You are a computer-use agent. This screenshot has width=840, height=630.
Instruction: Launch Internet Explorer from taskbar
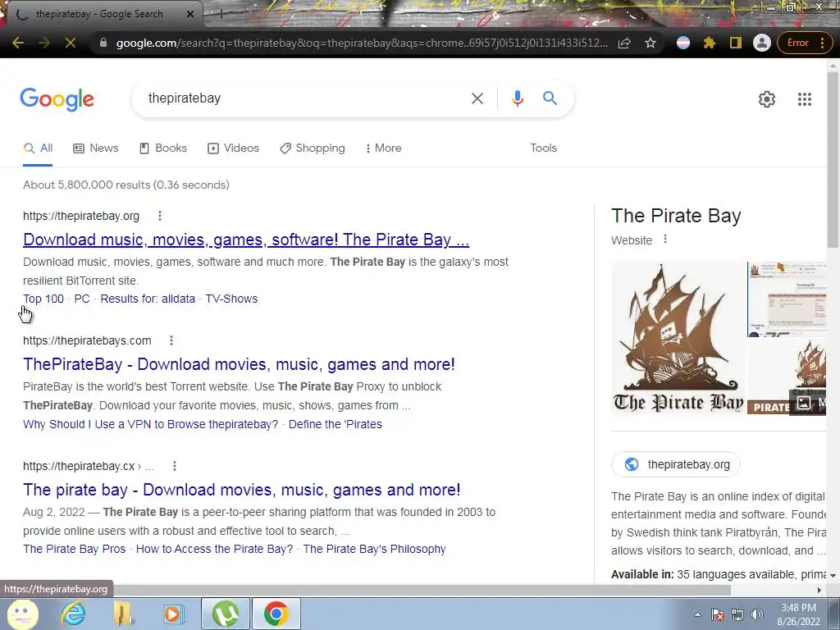(x=73, y=614)
